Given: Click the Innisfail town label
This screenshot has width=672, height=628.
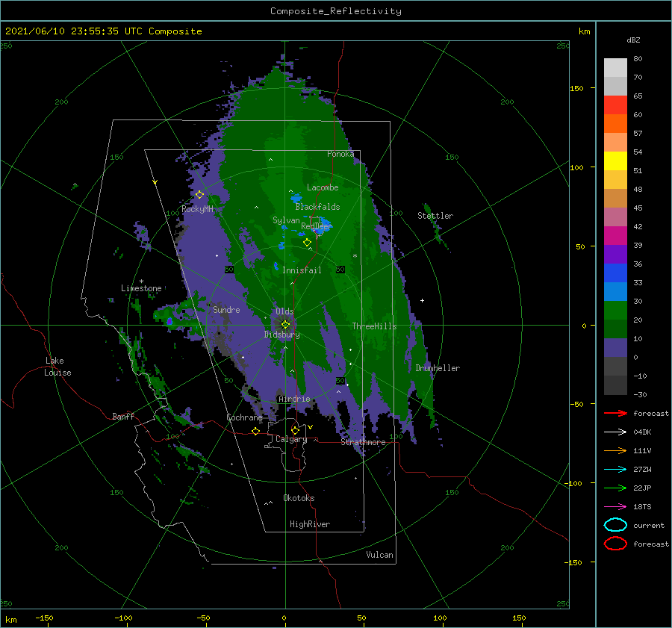Looking at the screenshot, I should coord(302,270).
